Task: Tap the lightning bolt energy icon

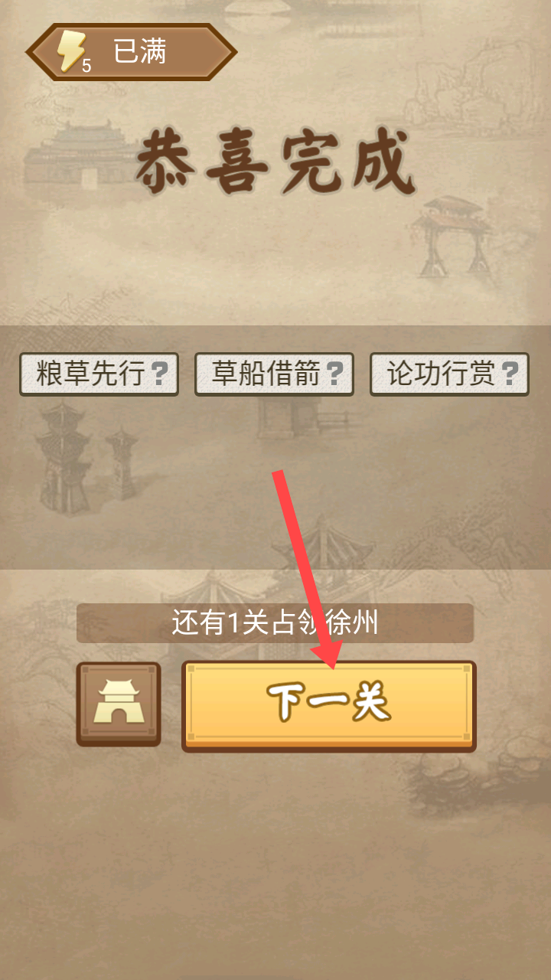Action: pos(71,52)
